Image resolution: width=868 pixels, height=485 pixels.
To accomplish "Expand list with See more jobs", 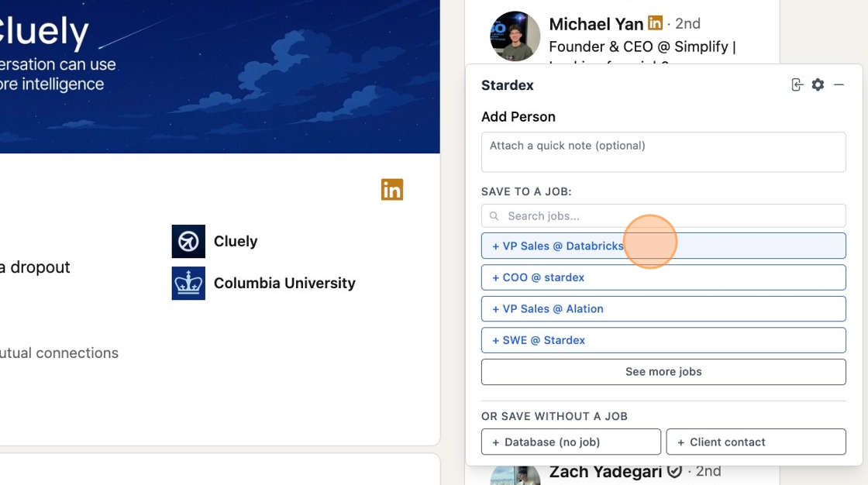I will 663,372.
